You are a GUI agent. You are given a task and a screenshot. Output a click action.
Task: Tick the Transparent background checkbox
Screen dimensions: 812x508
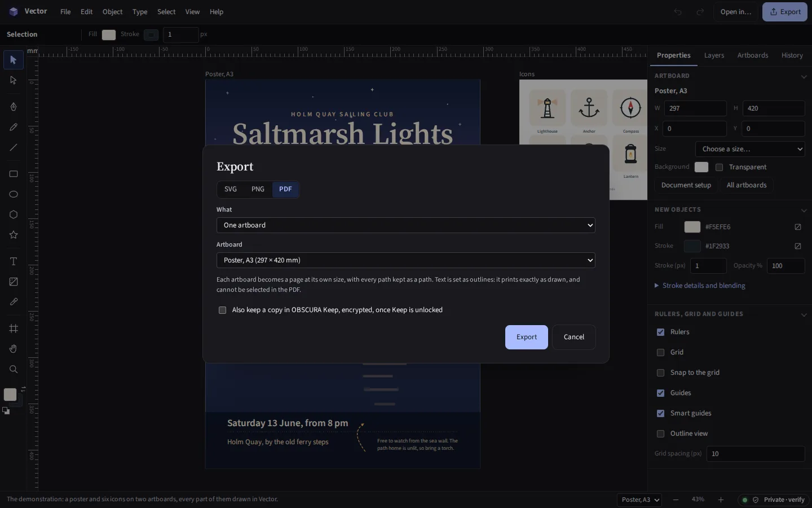click(719, 167)
